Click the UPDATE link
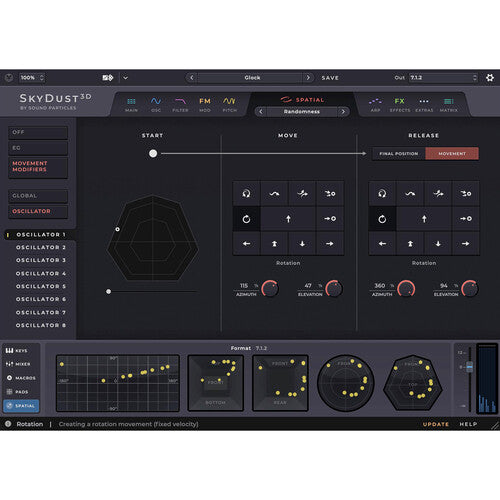Screen dimensions: 500x500 tap(436, 424)
